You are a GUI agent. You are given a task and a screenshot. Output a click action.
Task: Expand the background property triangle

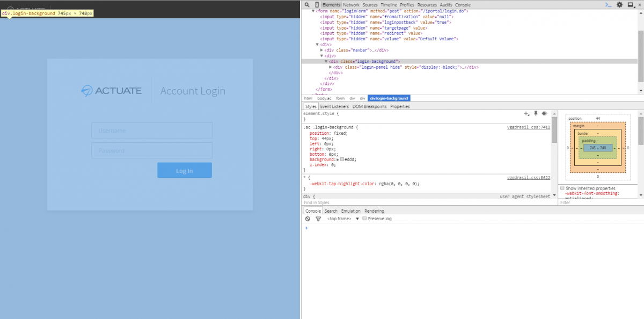pos(338,160)
